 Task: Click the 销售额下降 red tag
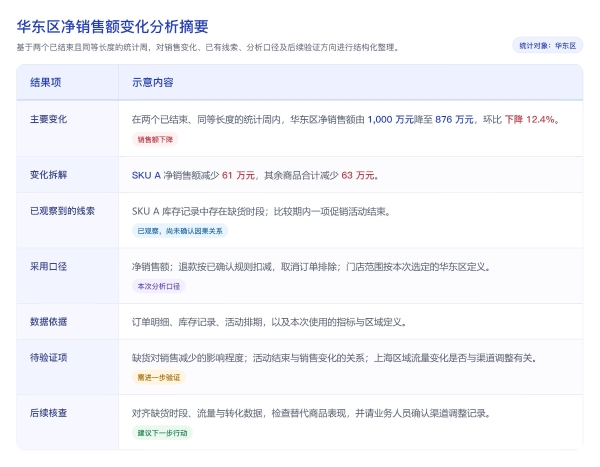pos(155,139)
